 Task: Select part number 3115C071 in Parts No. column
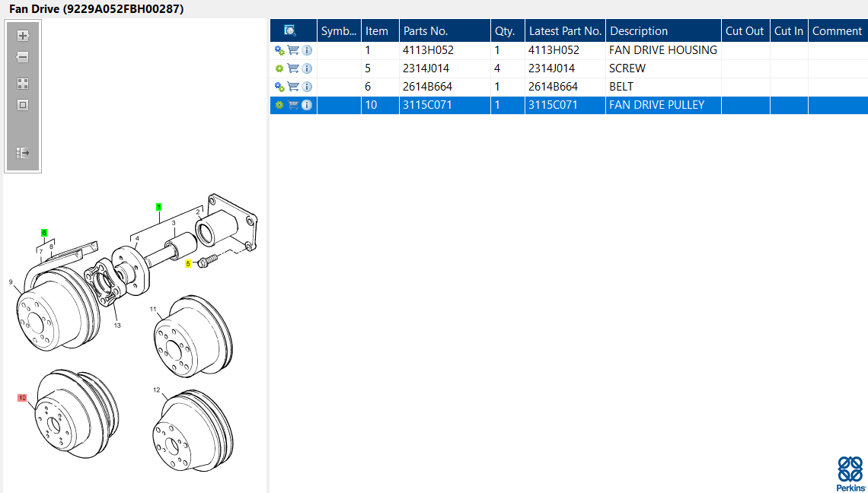point(427,105)
